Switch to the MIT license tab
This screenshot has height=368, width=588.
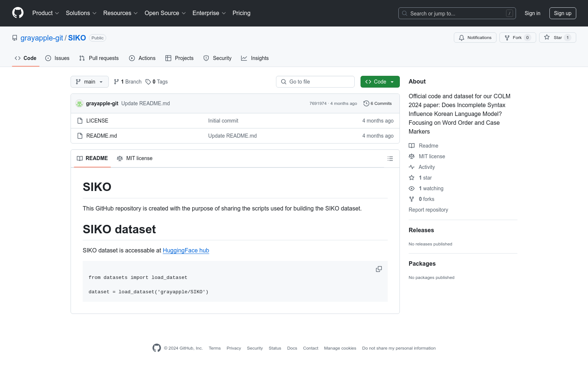(x=135, y=158)
